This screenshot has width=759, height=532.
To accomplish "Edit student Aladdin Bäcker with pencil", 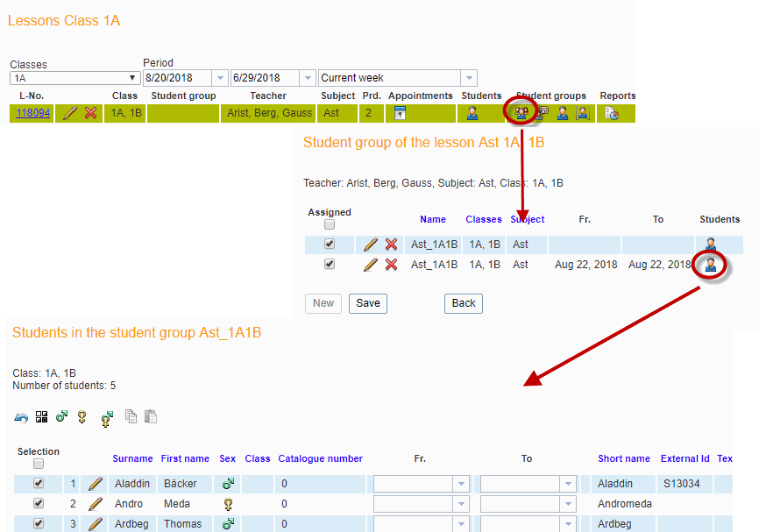I will 96,484.
